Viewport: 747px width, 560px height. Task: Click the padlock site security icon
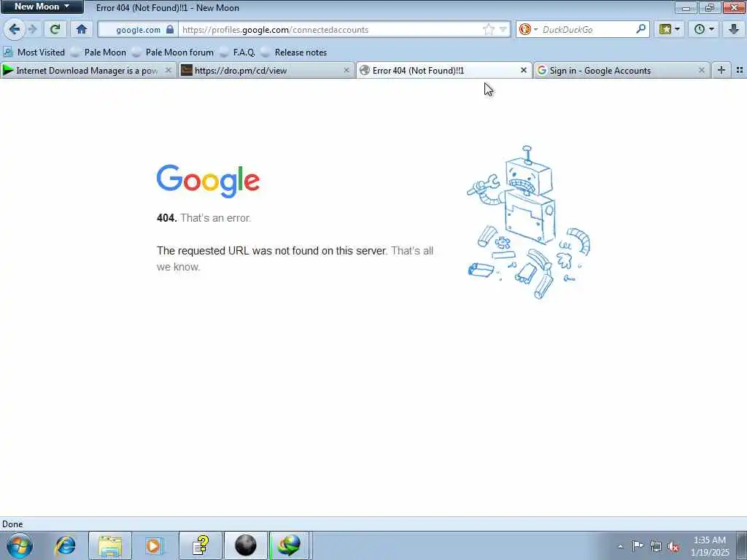point(170,29)
